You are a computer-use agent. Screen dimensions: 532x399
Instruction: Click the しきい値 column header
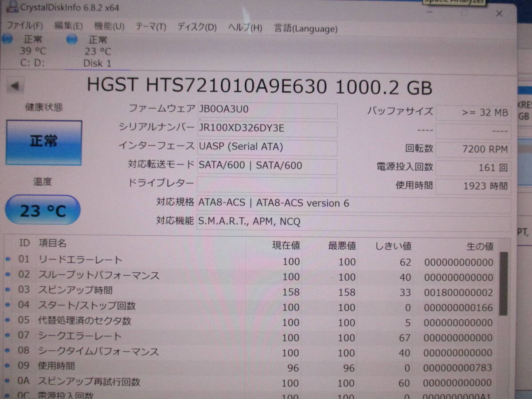coord(394,246)
